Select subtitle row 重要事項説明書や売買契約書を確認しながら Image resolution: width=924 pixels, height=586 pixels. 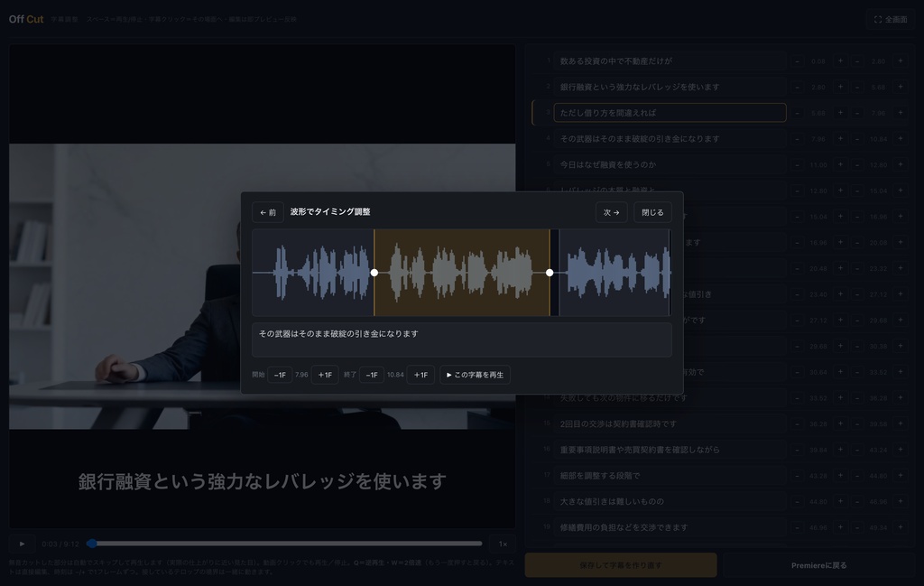[670, 450]
